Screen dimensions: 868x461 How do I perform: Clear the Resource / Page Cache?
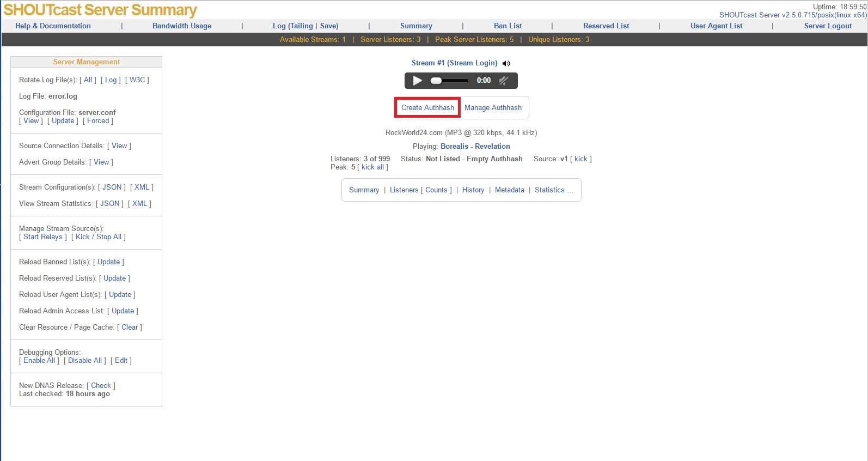[130, 327]
